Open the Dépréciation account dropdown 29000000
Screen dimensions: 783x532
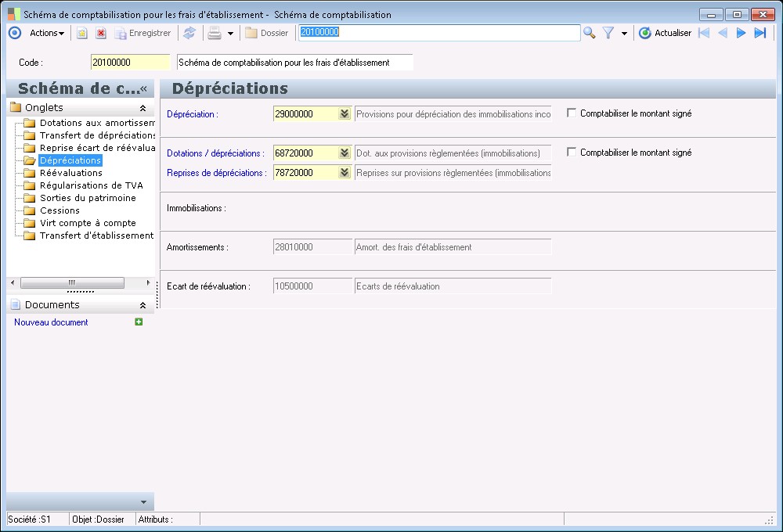click(x=344, y=113)
